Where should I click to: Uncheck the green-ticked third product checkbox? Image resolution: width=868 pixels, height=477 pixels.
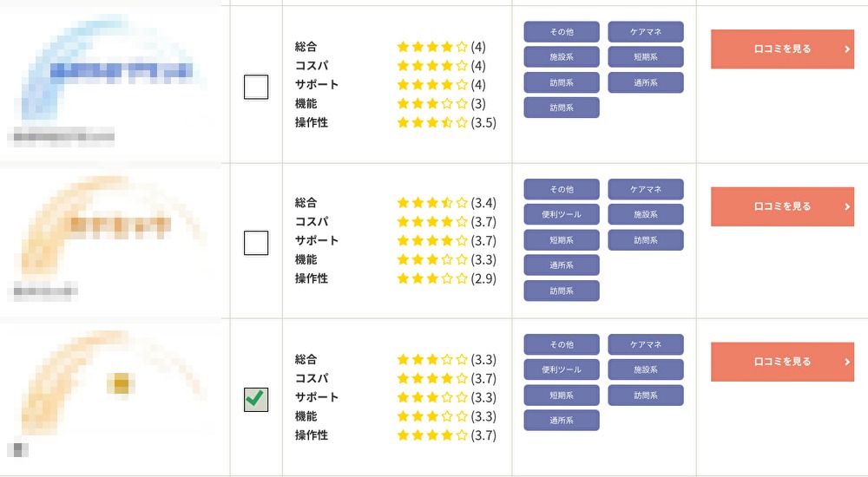(256, 400)
